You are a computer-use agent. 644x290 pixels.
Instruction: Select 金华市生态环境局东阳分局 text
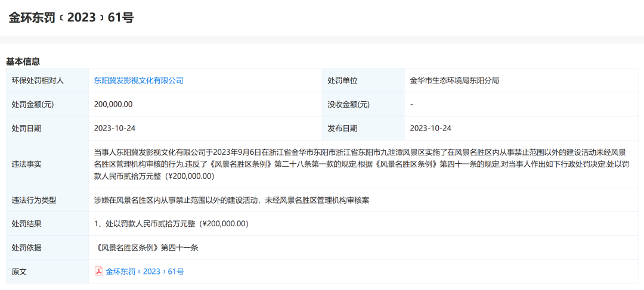point(454,80)
